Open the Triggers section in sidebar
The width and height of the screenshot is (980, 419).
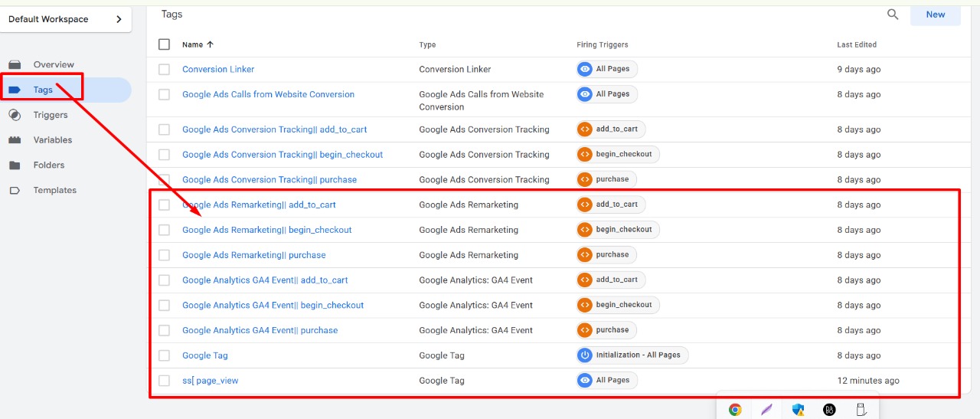51,115
